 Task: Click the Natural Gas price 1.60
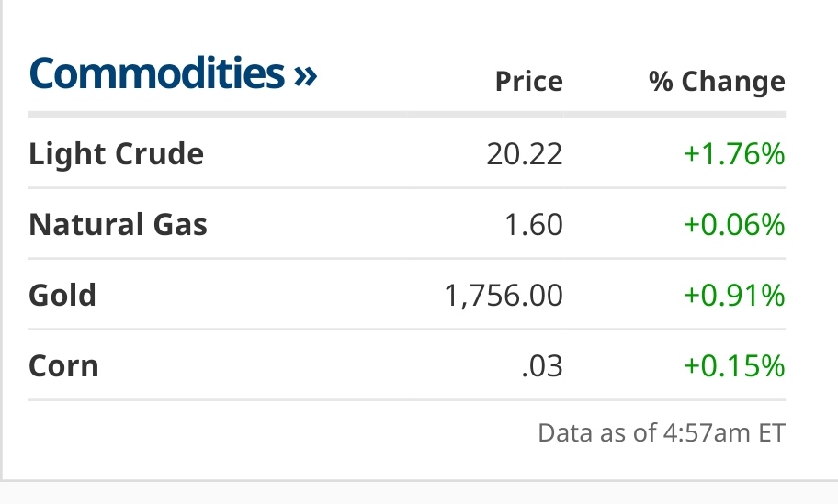[534, 224]
